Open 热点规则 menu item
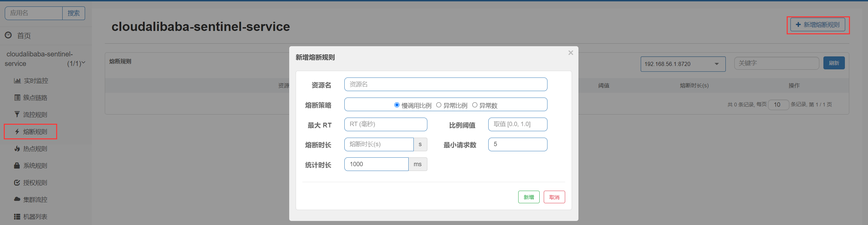This screenshot has width=868, height=225. [x=35, y=149]
